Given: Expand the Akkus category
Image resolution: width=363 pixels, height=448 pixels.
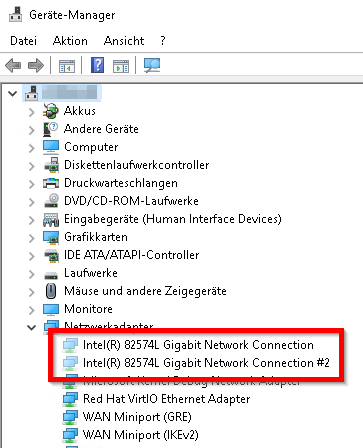Looking at the screenshot, I should [31, 112].
